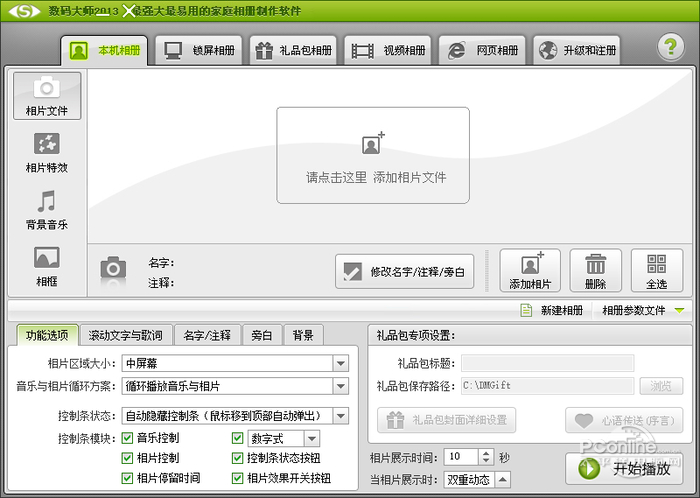Viewport: 700px width, 498px height.
Task: Toggle the 音乐控制 checkbox
Action: point(127,438)
